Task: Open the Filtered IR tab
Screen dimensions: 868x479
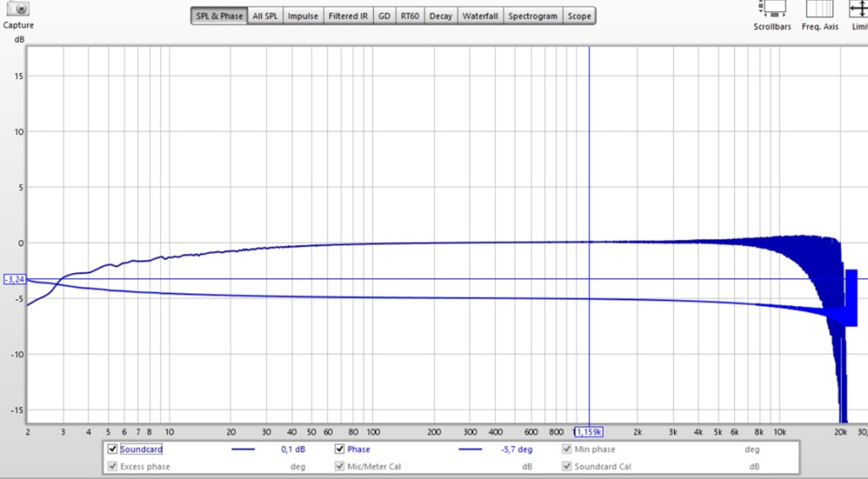Action: [x=348, y=16]
